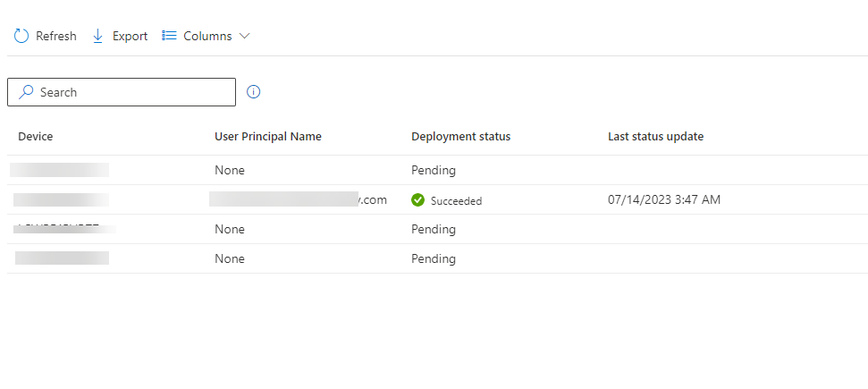The height and width of the screenshot is (389, 868).
Task: Click the Refresh circular arrow icon
Action: tap(21, 36)
